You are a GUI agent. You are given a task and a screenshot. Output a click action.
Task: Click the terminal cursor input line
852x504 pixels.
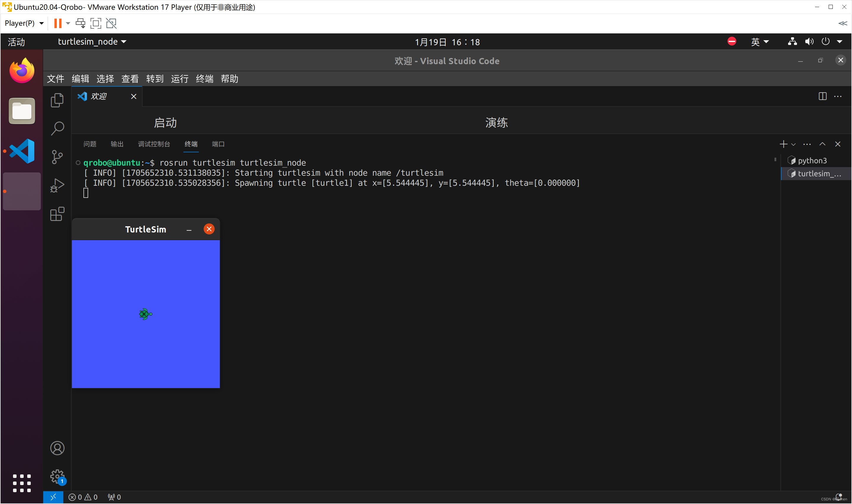point(85,193)
